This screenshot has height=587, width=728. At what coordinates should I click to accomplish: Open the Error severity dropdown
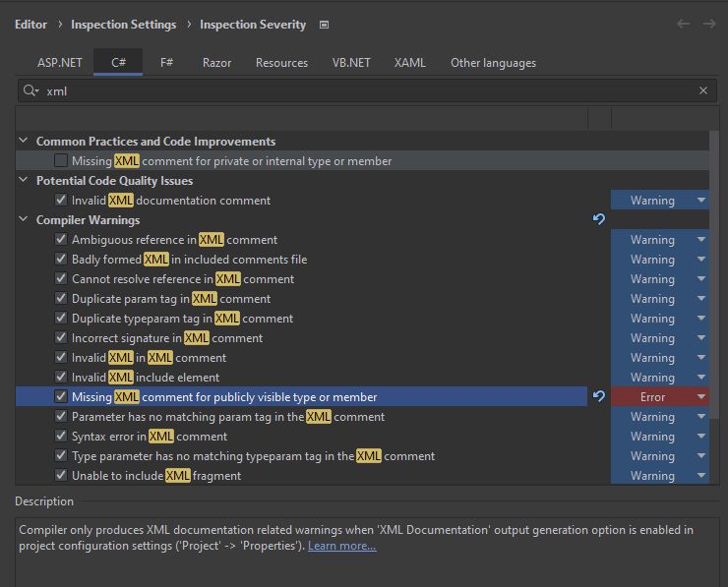[x=660, y=397]
